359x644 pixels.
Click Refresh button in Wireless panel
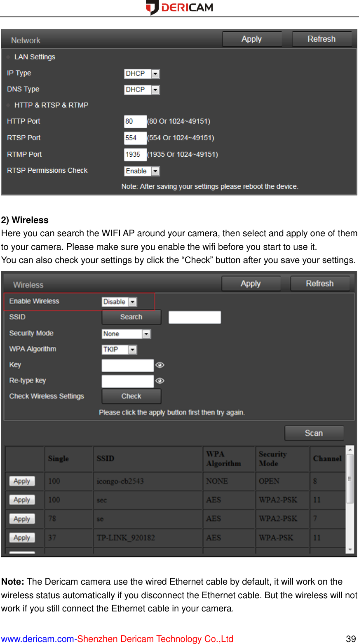tap(320, 284)
